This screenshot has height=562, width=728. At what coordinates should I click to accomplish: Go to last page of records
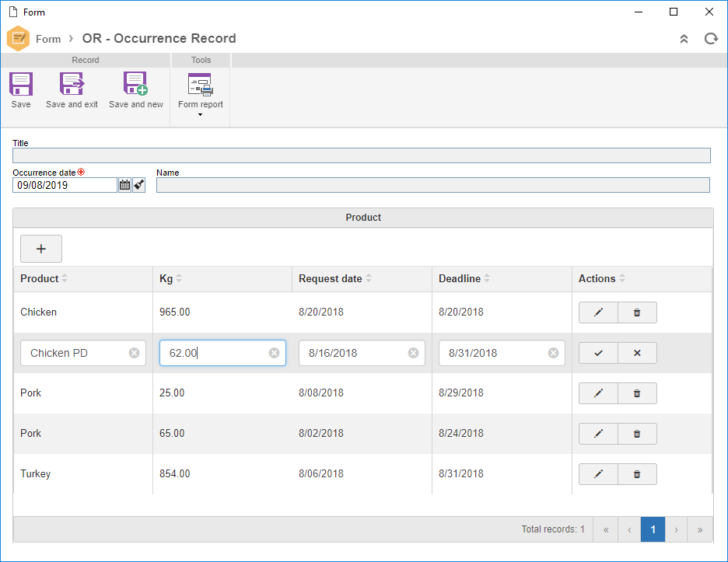(x=700, y=529)
